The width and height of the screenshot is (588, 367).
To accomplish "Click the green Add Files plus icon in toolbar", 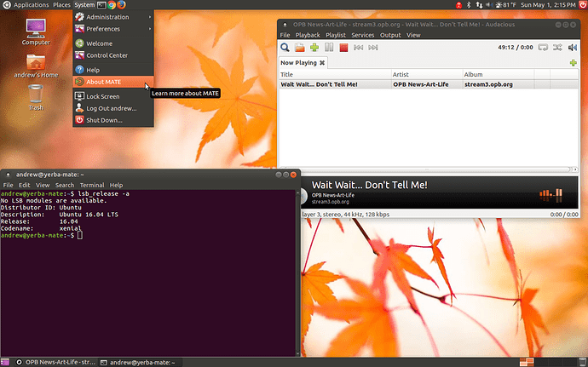I will point(314,48).
